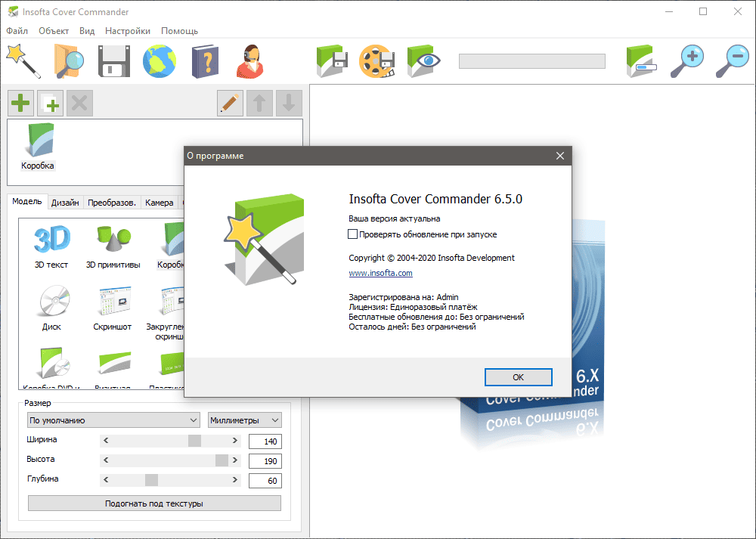
Task: Open the www.insofta.com link
Action: (x=380, y=273)
